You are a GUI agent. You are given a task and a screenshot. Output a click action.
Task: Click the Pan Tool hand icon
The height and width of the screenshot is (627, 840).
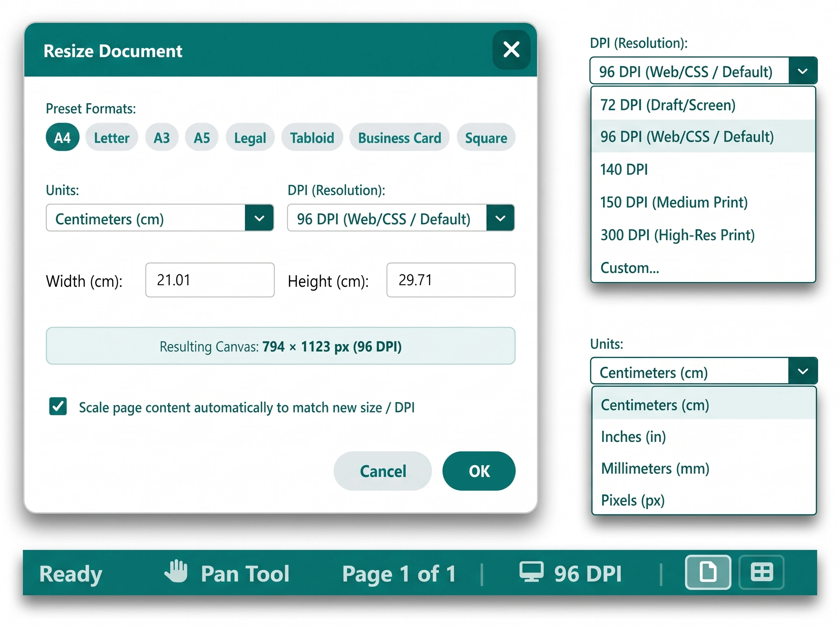coord(176,571)
